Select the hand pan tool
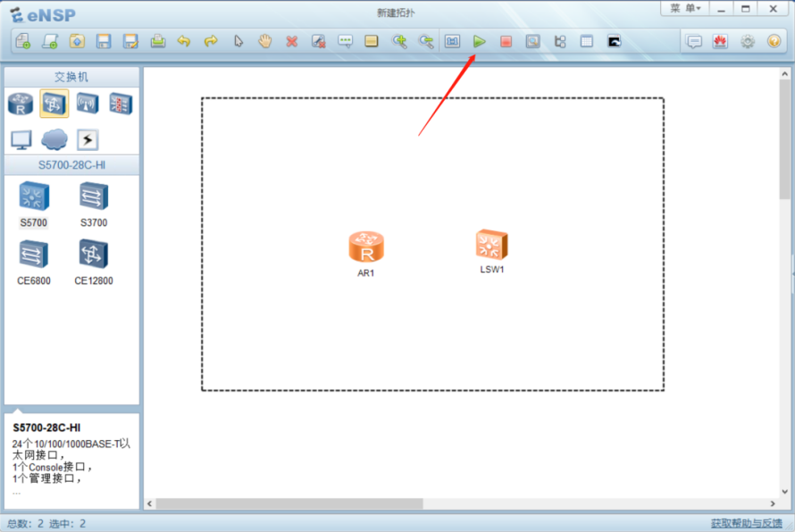This screenshot has width=795, height=532. [x=264, y=41]
